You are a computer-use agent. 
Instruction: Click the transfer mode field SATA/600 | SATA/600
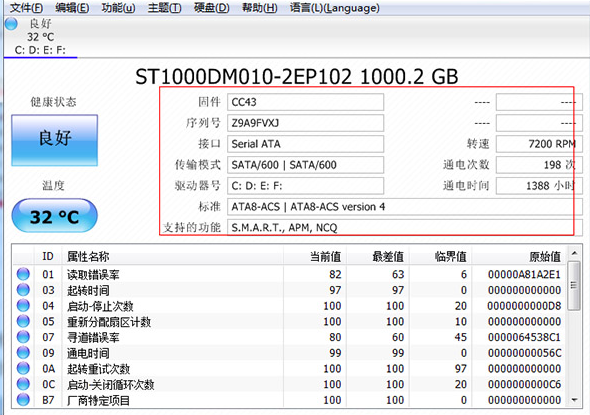305,165
